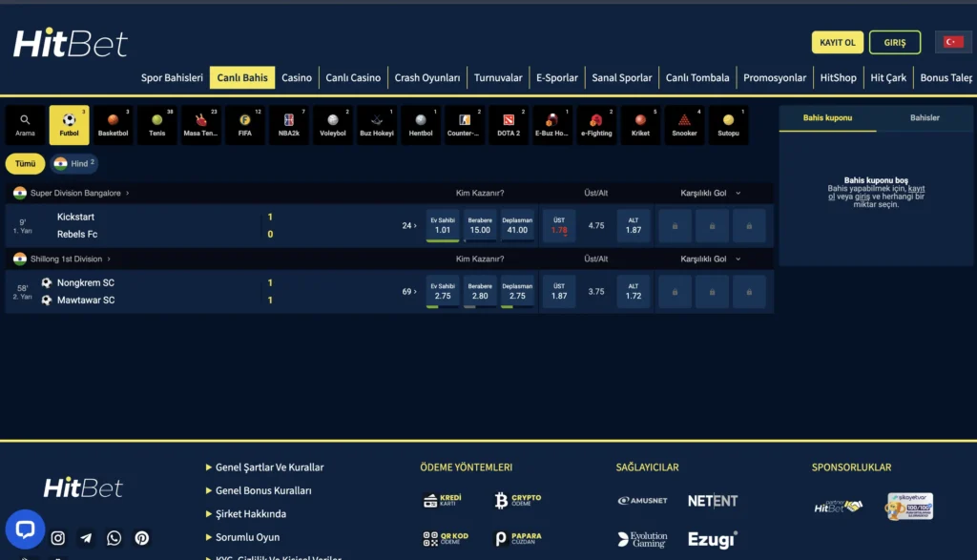Screen dimensions: 977x560
Task: Select the Basketbol sport icon
Action: click(113, 125)
